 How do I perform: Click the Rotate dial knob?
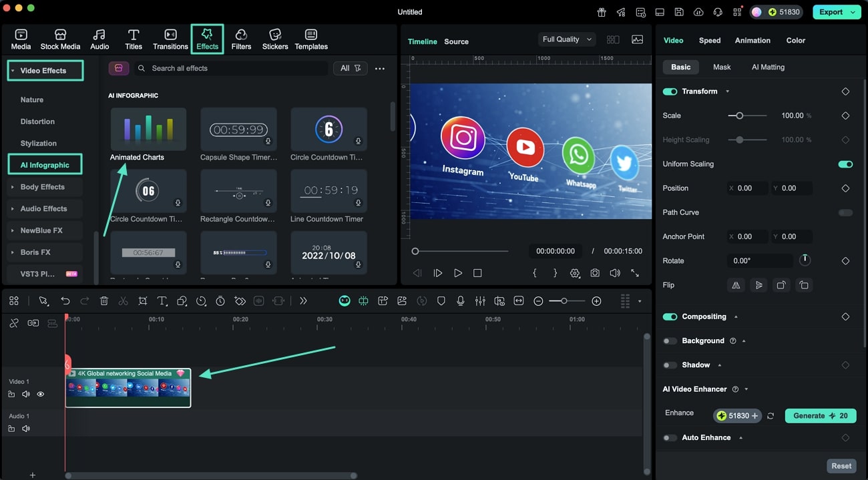[805, 260]
